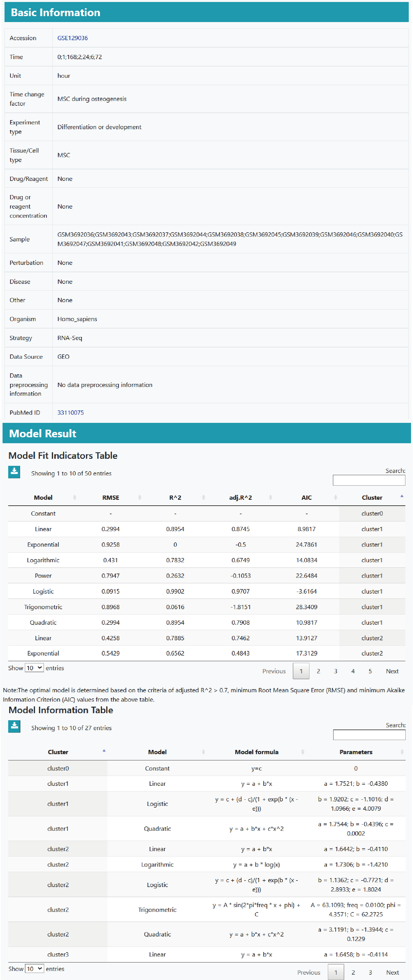Click Next in Model Information pagination
Viewport: 413px width, 980px height.
(392, 972)
